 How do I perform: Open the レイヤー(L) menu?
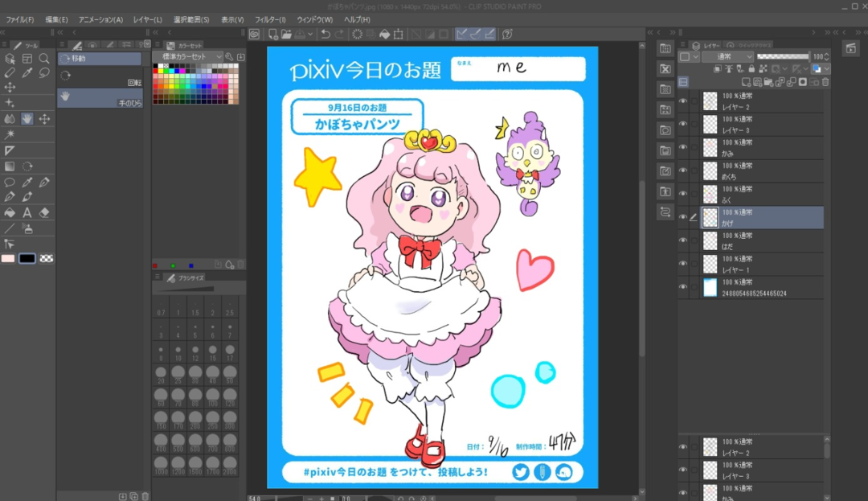[x=147, y=19]
